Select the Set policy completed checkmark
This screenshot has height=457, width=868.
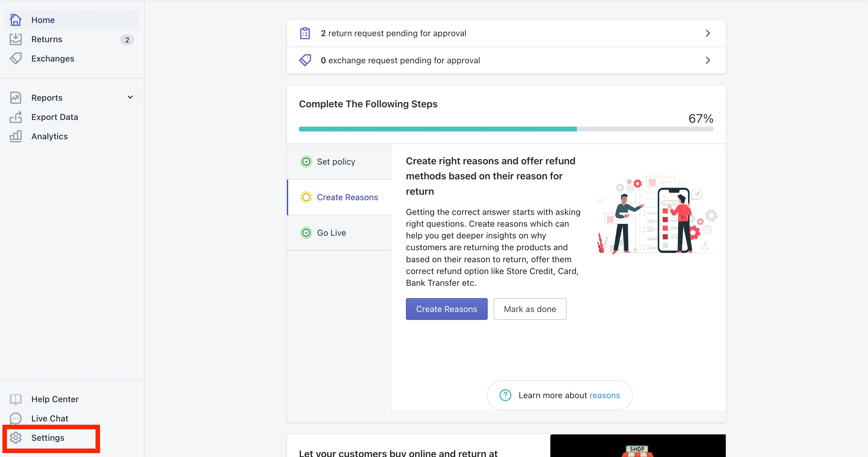(306, 162)
